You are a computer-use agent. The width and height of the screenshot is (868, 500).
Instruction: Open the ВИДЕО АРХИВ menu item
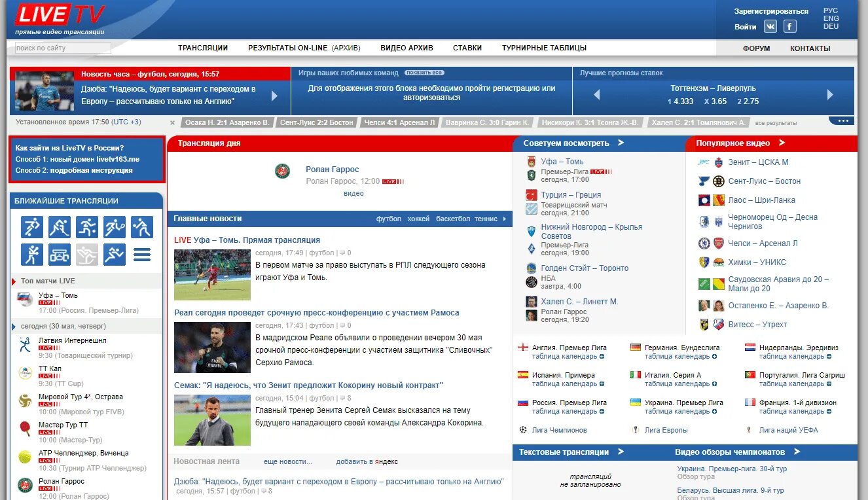coord(407,48)
